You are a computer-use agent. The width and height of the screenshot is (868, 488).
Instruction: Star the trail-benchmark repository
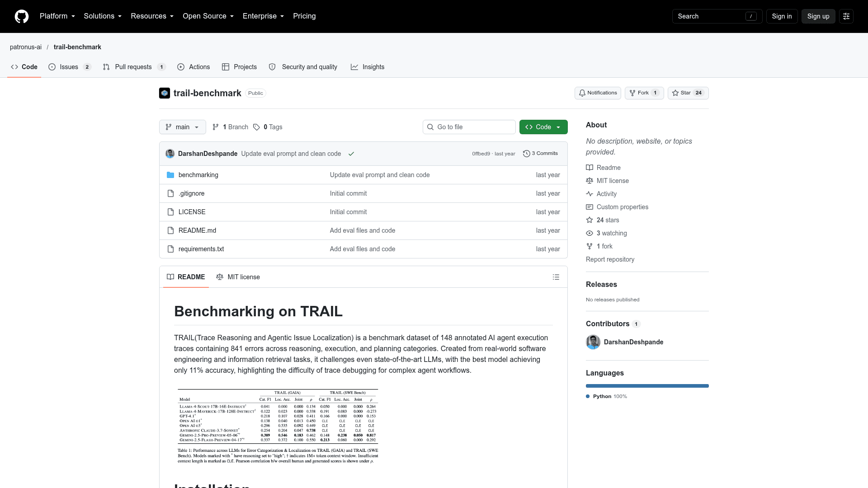[x=688, y=93]
